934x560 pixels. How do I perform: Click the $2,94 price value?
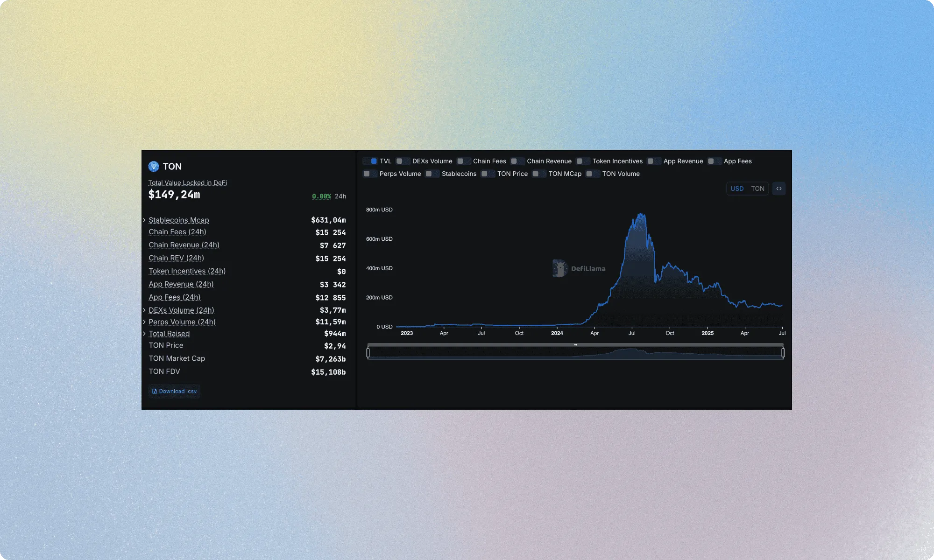click(335, 346)
